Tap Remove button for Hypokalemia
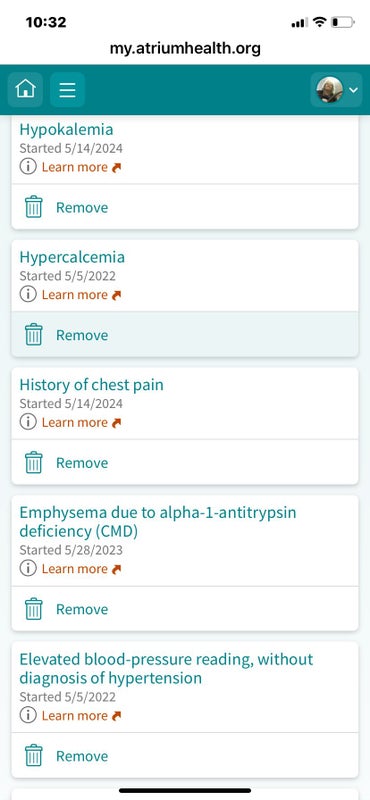This screenshot has height=800, width=370. pos(82,207)
